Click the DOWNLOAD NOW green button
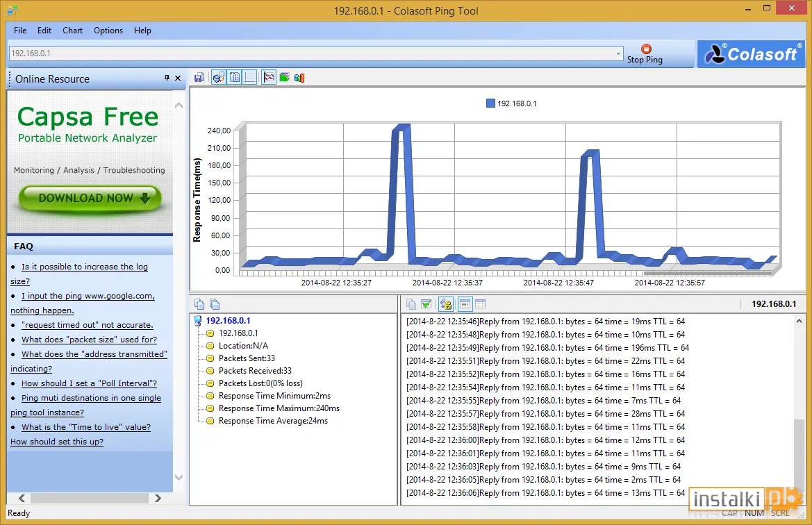812x525 pixels. click(90, 199)
